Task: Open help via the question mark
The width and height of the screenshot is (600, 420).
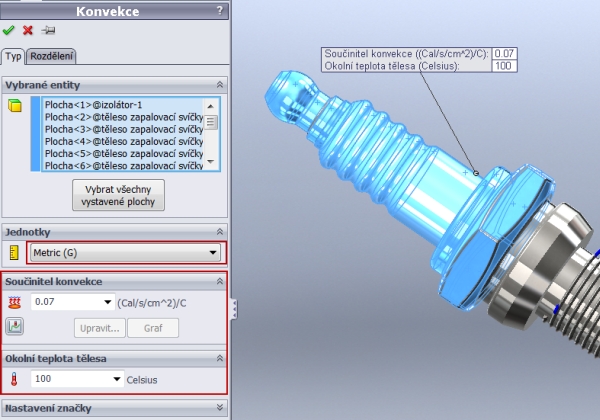Action: pos(220,10)
